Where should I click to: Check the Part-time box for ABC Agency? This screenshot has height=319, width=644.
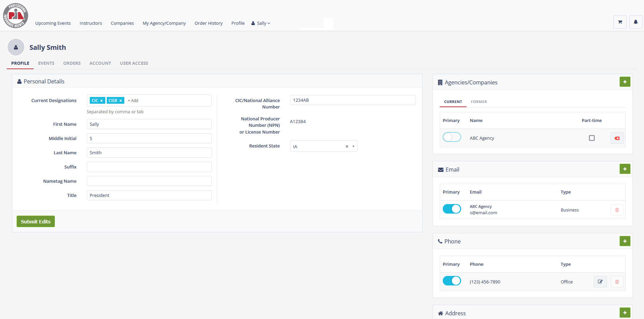(591, 138)
